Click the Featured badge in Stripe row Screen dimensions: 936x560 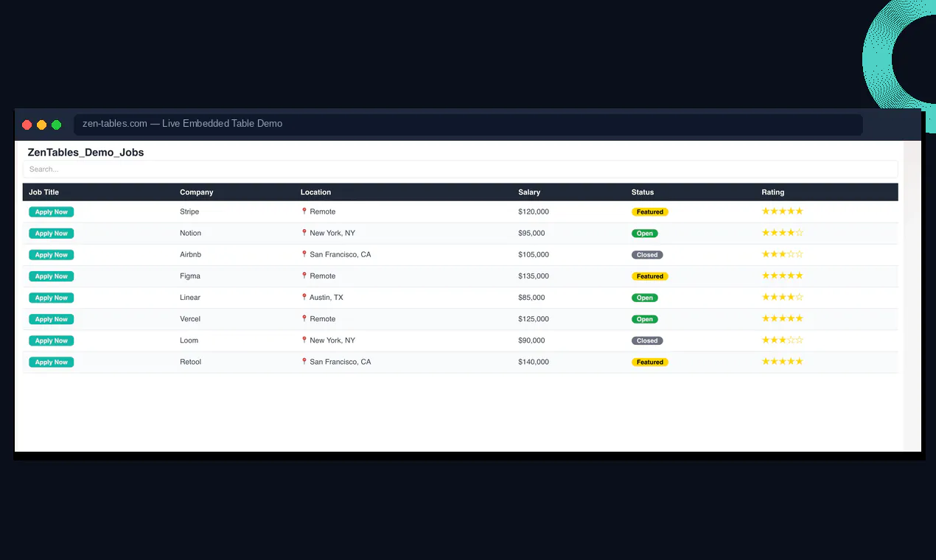650,212
